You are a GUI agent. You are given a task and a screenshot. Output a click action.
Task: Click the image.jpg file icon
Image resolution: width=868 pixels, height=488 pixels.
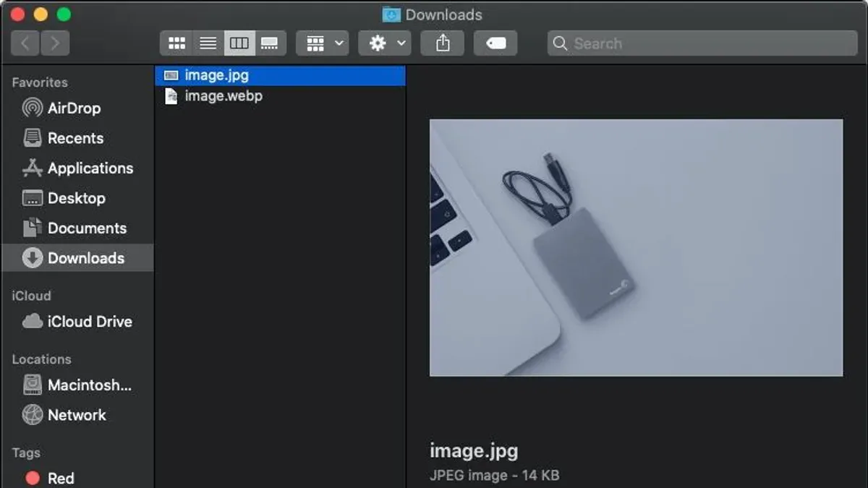171,75
